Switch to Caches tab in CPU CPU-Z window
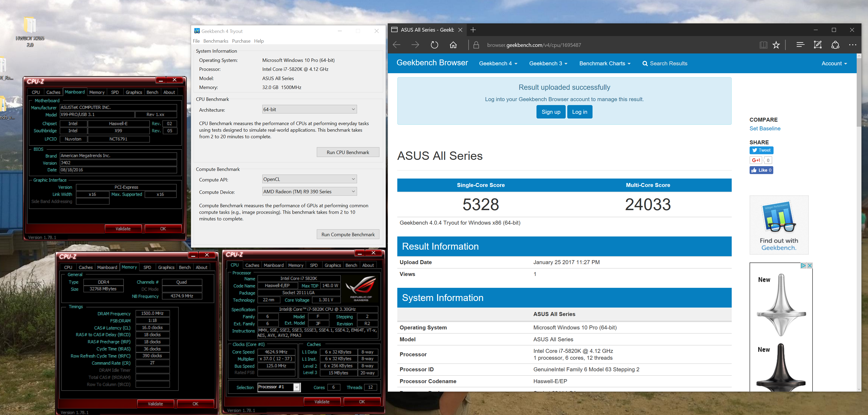The image size is (868, 415). [252, 265]
